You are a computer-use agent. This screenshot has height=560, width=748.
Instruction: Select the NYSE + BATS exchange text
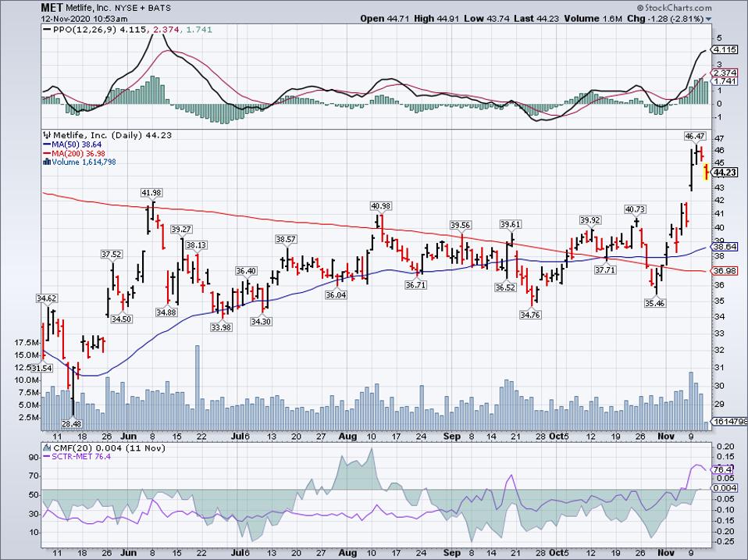[143, 8]
